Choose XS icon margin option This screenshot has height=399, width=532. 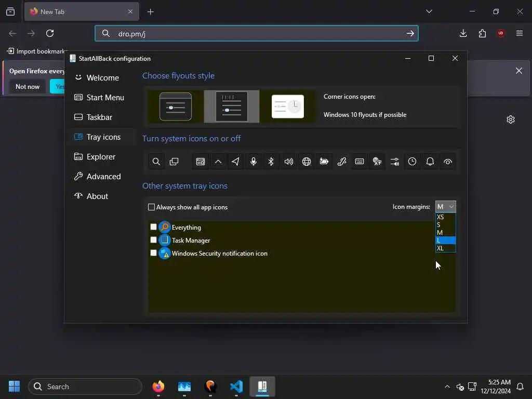point(445,217)
